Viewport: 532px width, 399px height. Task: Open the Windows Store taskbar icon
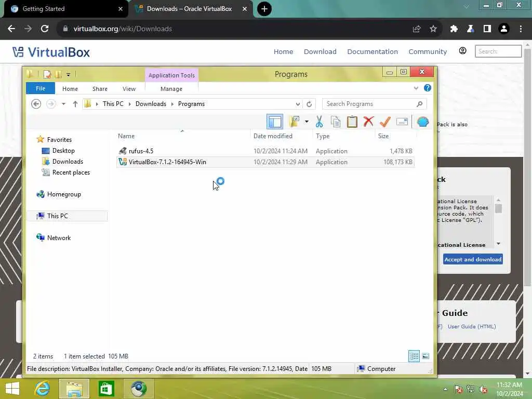(x=106, y=389)
